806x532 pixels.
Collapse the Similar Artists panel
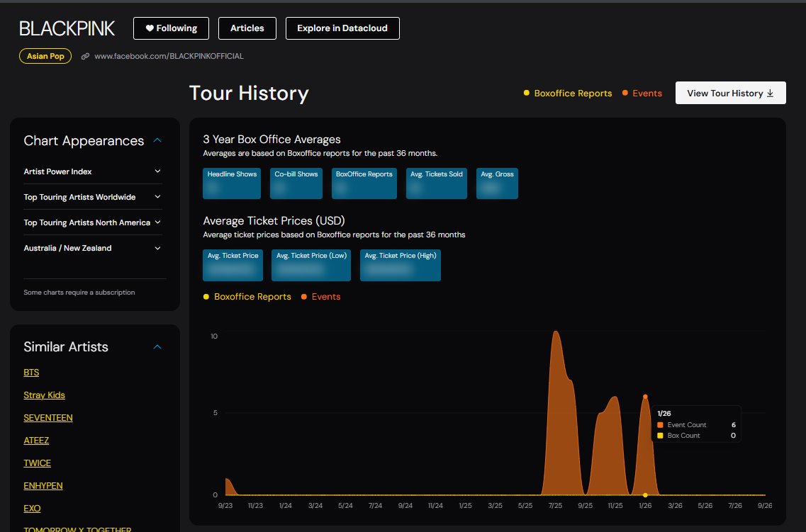pos(157,347)
